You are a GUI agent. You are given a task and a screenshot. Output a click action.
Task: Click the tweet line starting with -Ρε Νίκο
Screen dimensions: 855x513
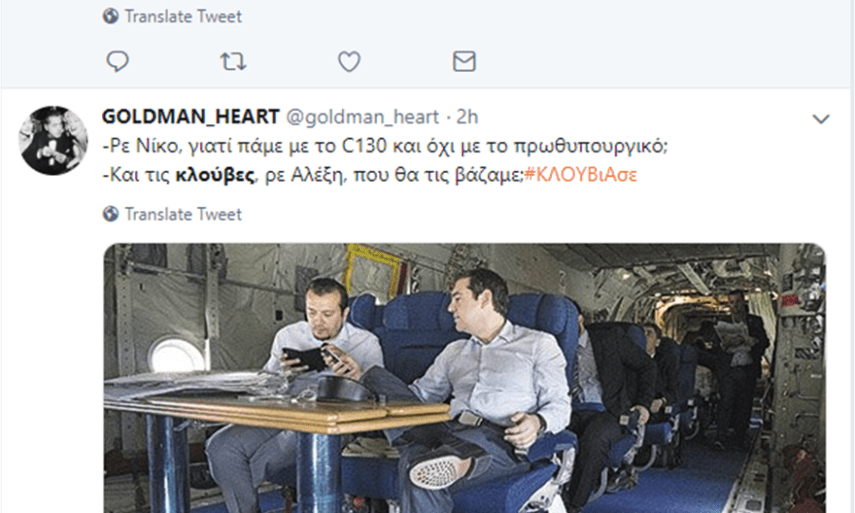tap(385, 146)
